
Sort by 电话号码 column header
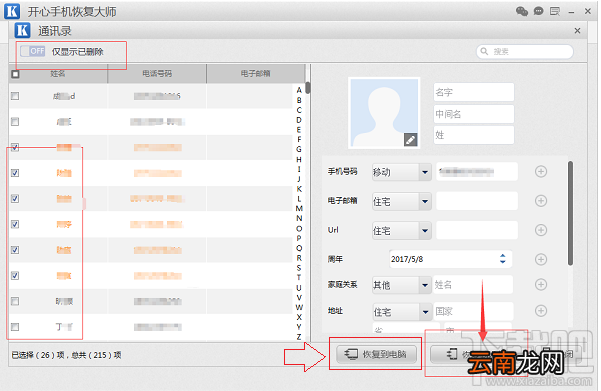click(x=157, y=74)
